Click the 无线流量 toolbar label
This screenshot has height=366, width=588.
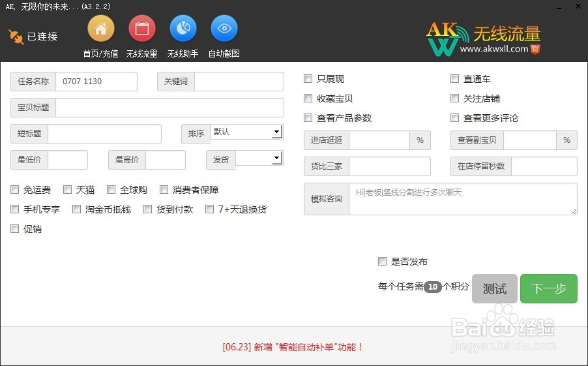[141, 53]
